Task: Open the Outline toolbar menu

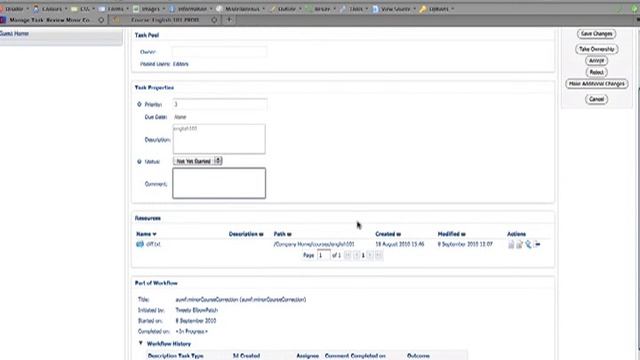Action: [285, 9]
